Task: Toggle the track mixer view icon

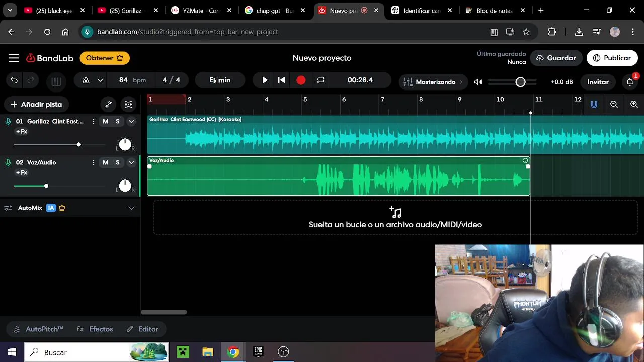Action: [x=128, y=105]
